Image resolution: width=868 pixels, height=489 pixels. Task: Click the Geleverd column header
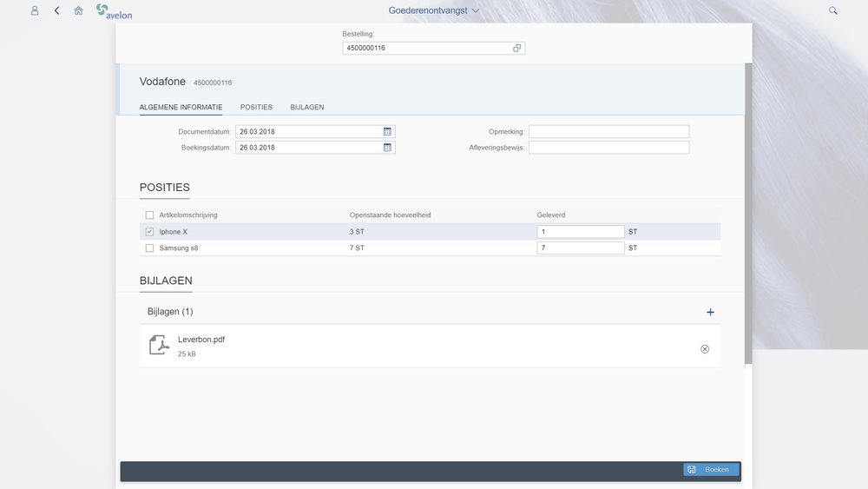tap(551, 215)
